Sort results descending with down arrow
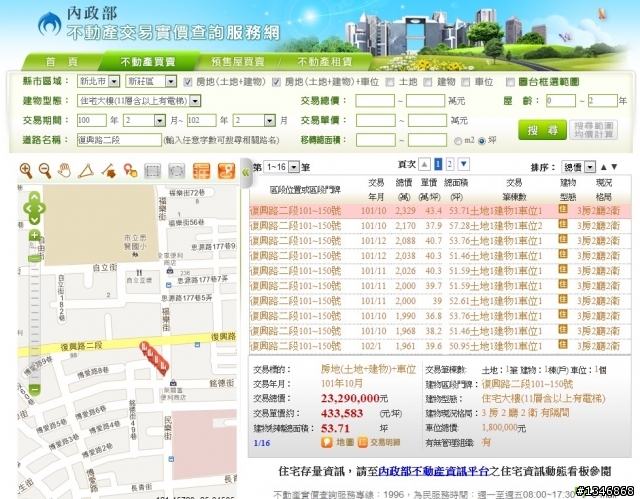640x499 pixels. click(614, 167)
